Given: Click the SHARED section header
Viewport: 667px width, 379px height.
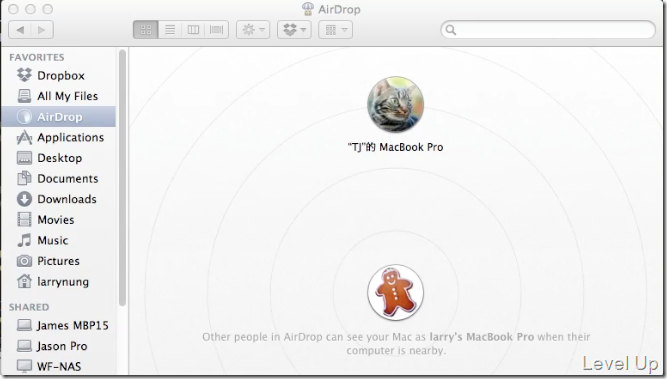Looking at the screenshot, I should click(x=29, y=307).
